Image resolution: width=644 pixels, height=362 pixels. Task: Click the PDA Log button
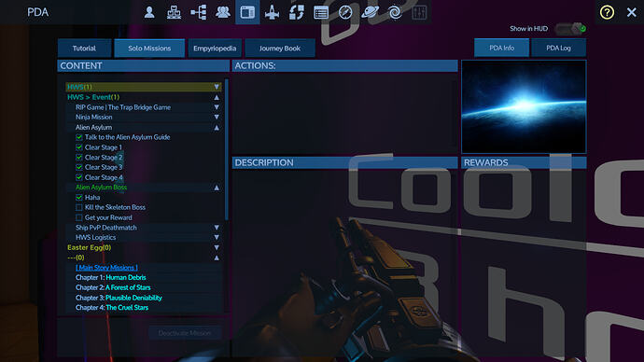tap(558, 48)
